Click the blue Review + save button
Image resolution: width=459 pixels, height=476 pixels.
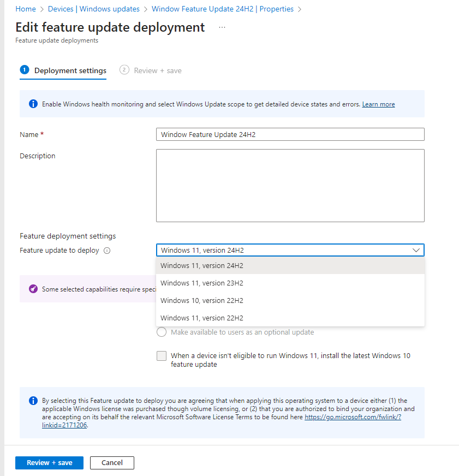pos(49,463)
